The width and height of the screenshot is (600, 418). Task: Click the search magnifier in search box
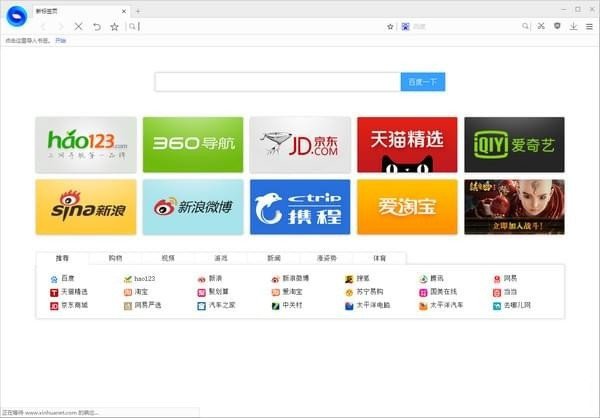[526, 26]
